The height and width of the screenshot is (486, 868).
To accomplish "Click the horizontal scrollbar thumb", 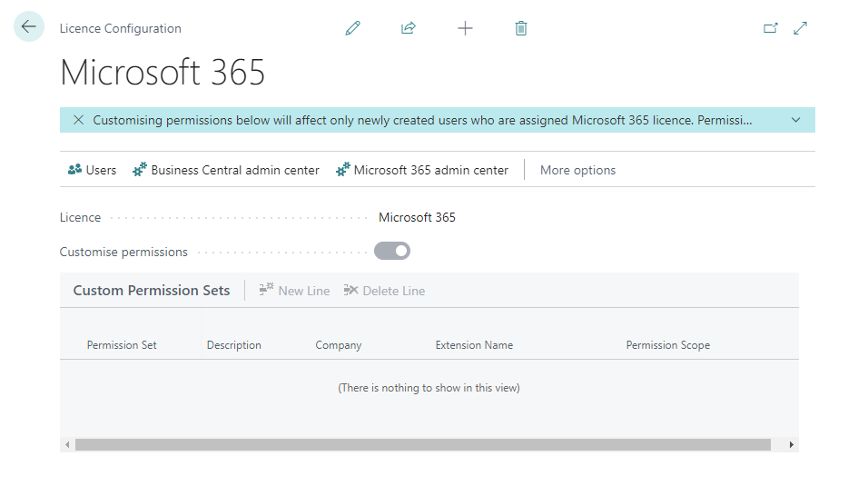I will [x=423, y=444].
